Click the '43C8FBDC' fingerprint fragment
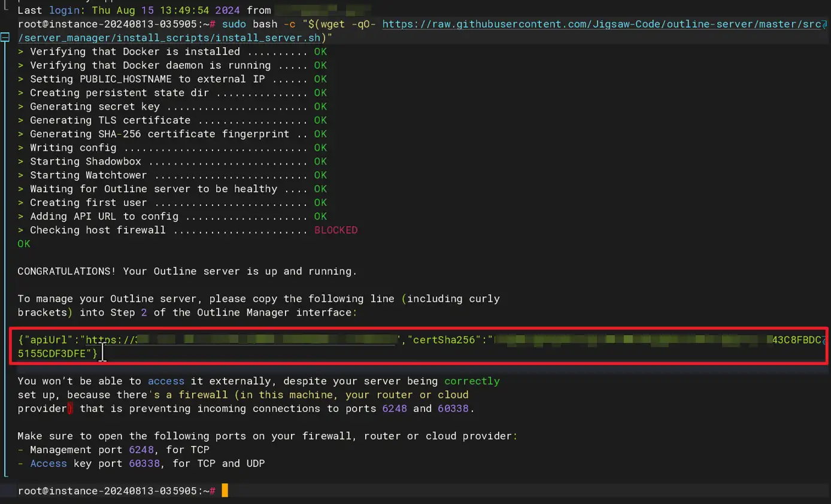 pos(797,341)
